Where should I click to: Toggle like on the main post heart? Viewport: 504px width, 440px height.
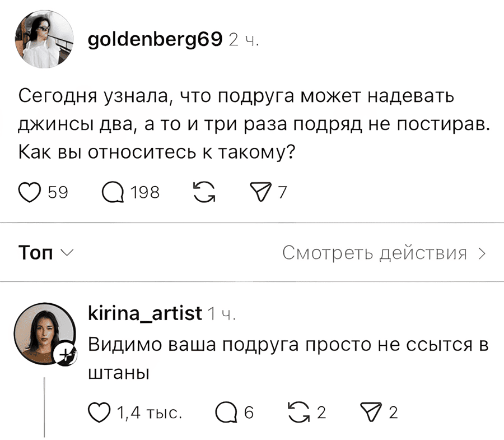tap(29, 192)
